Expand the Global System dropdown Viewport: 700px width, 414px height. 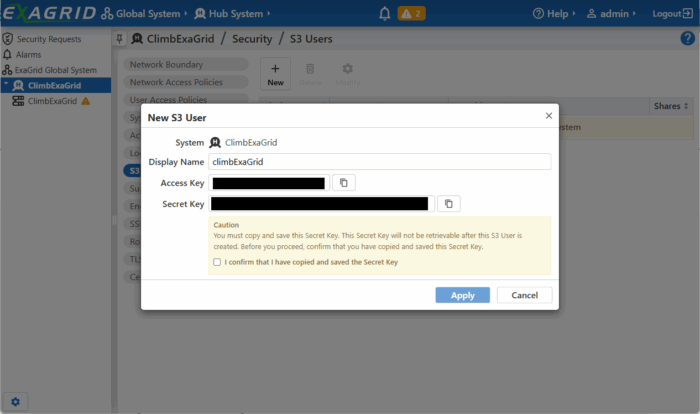146,13
